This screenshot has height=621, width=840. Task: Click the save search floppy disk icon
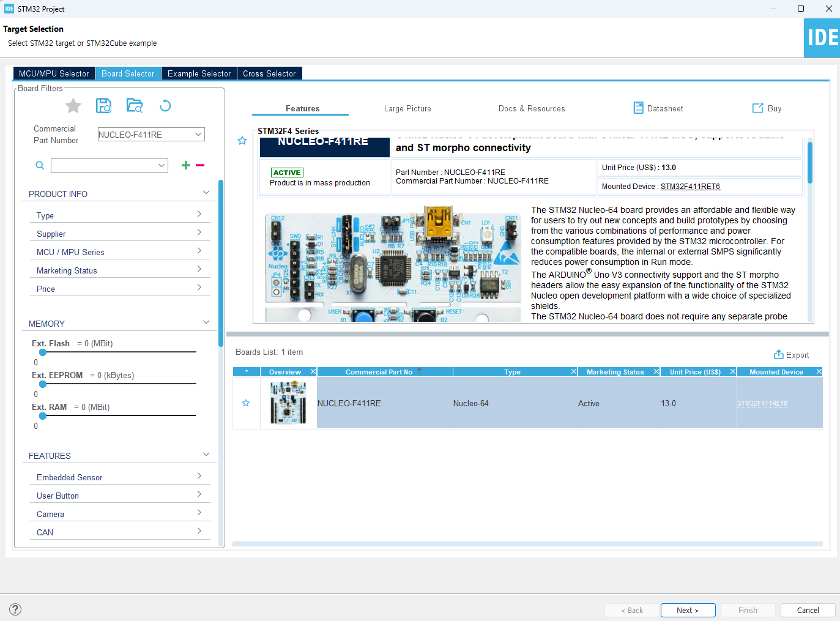(x=104, y=106)
